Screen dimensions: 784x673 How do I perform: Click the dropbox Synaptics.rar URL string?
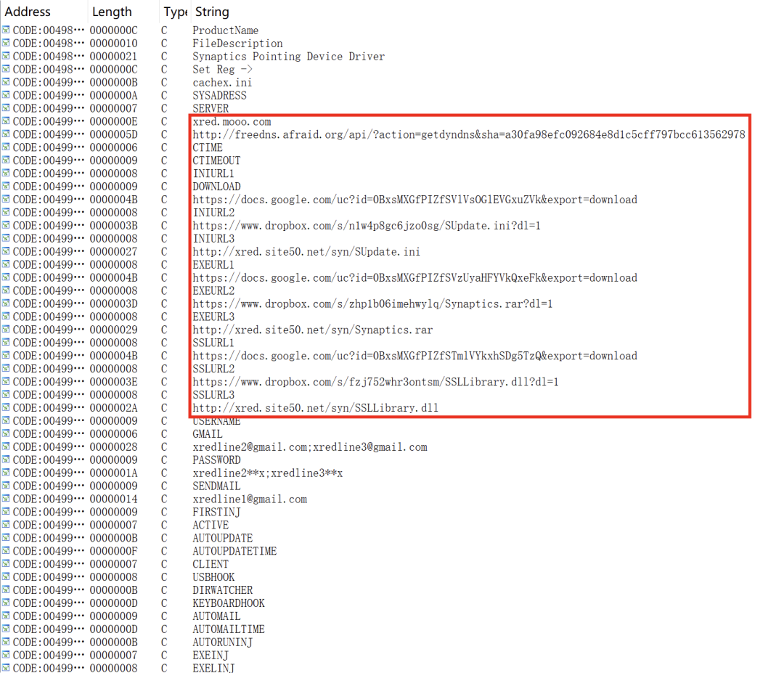click(x=372, y=303)
